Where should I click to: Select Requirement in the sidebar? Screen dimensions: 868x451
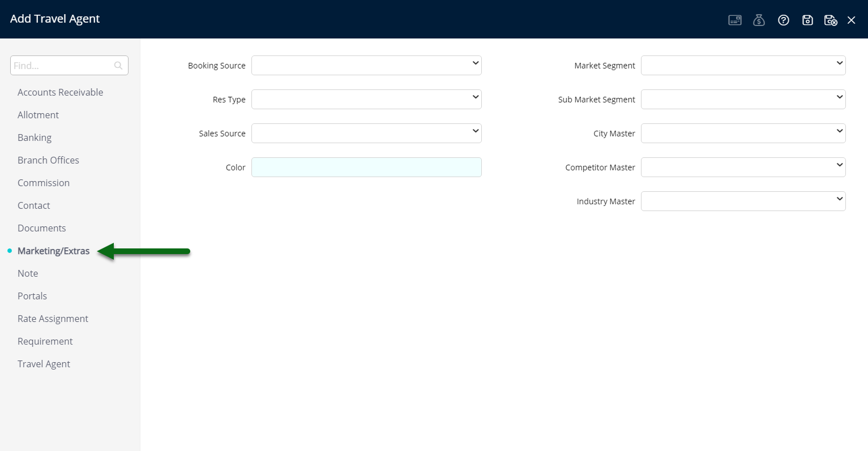45,341
